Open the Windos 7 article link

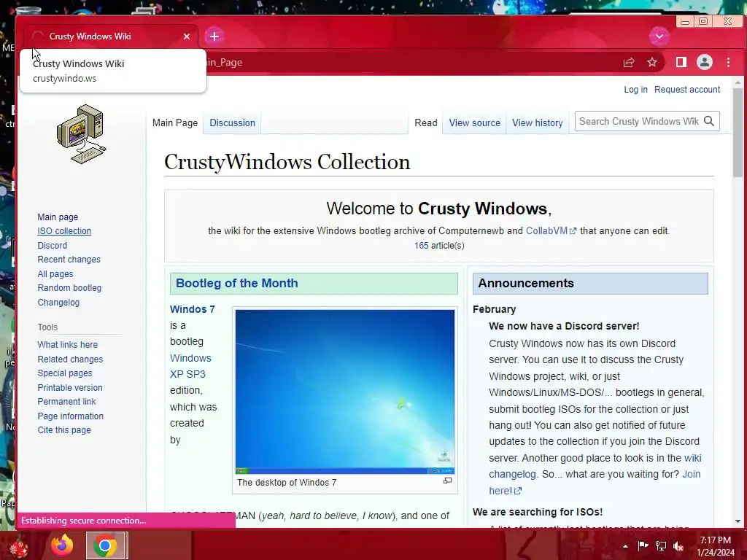pyautogui.click(x=193, y=309)
